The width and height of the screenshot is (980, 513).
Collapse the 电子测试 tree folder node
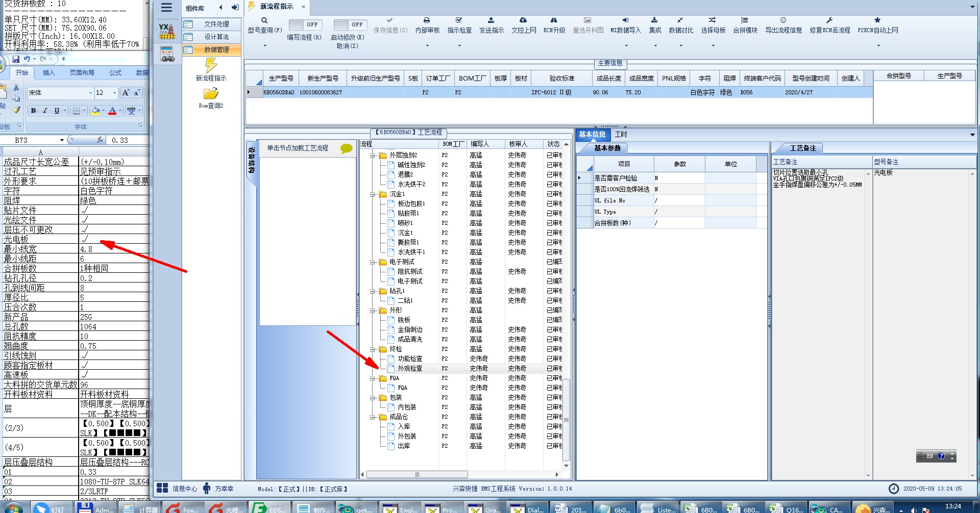coord(373,262)
